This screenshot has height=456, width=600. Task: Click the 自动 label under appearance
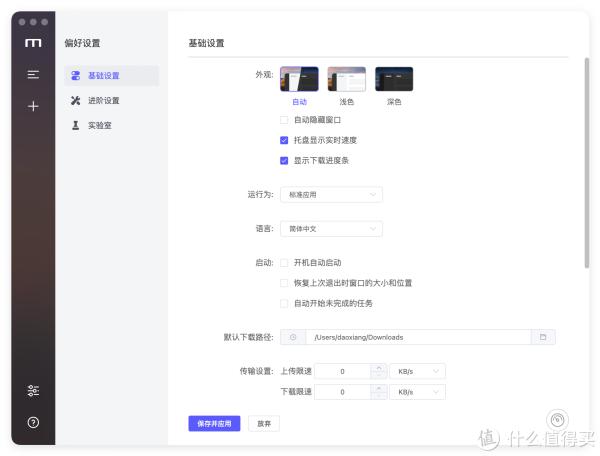click(x=299, y=102)
